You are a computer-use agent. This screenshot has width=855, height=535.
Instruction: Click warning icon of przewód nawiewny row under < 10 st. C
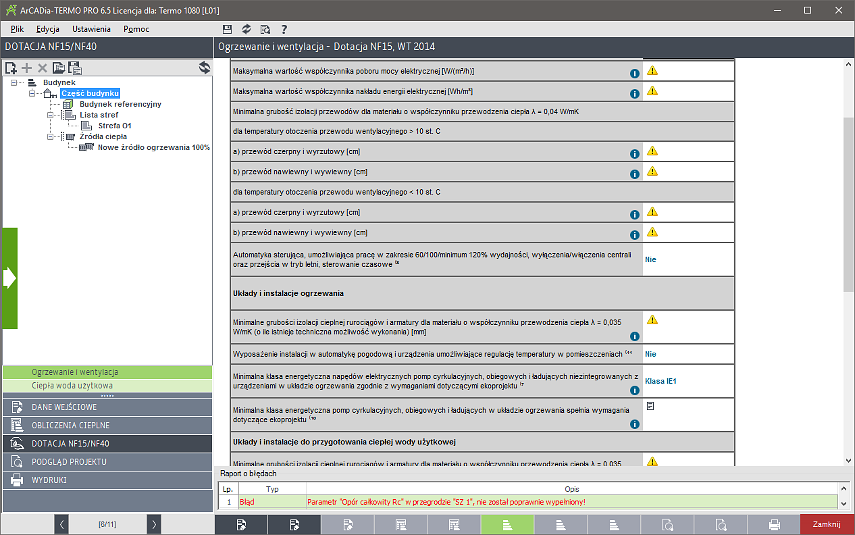[x=652, y=232]
